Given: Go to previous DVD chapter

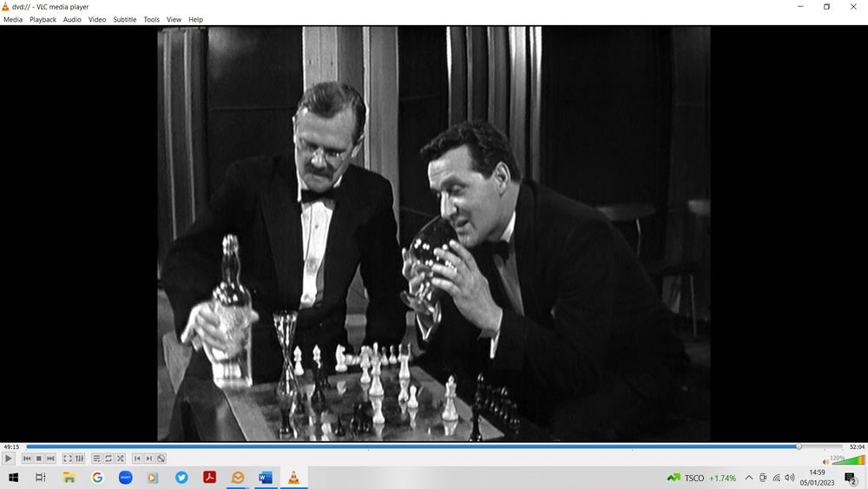Looking at the screenshot, I should tap(137, 459).
